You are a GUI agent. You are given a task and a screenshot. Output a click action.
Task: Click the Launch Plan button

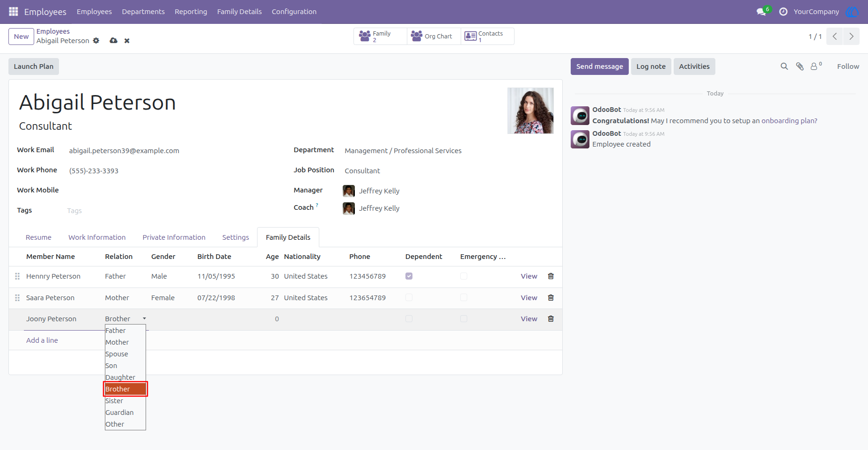pyautogui.click(x=34, y=66)
